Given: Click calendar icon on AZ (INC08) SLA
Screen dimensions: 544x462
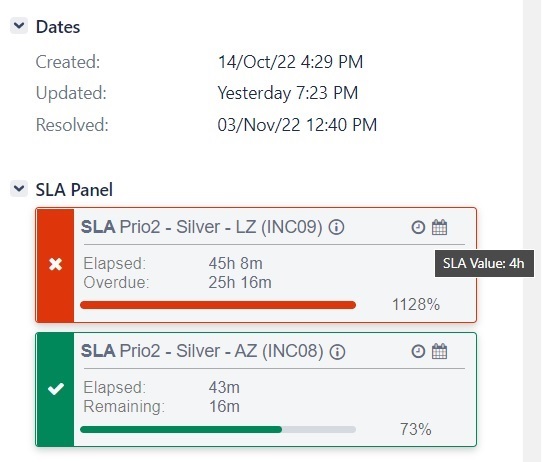Looking at the screenshot, I should [439, 351].
